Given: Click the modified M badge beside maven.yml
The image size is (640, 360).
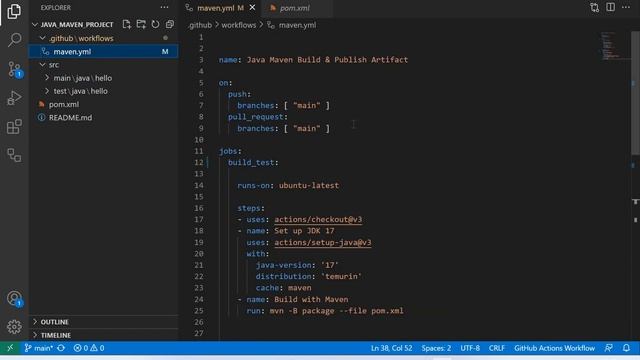Looking at the screenshot, I should coord(165,51).
